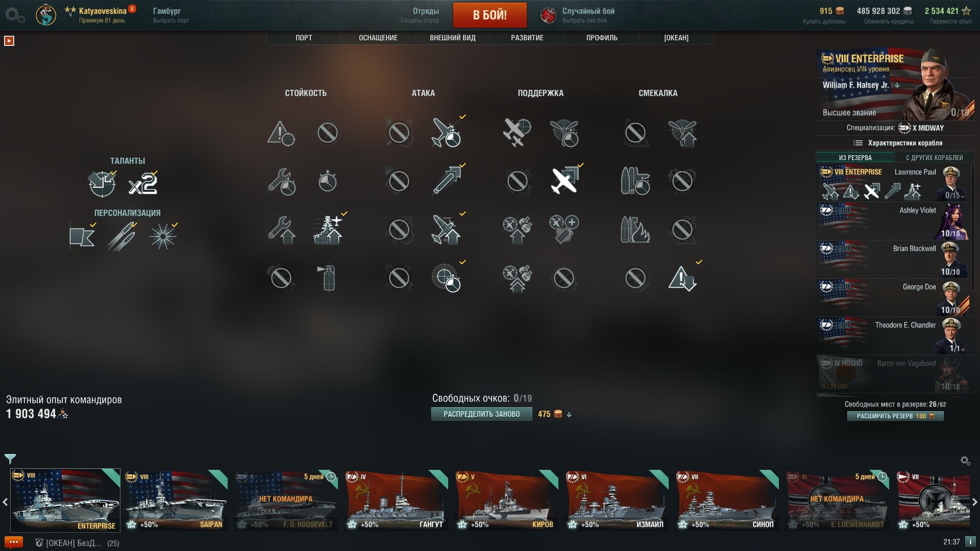Click the commander reserve list scrollbar
The image size is (980, 551).
tap(972, 227)
